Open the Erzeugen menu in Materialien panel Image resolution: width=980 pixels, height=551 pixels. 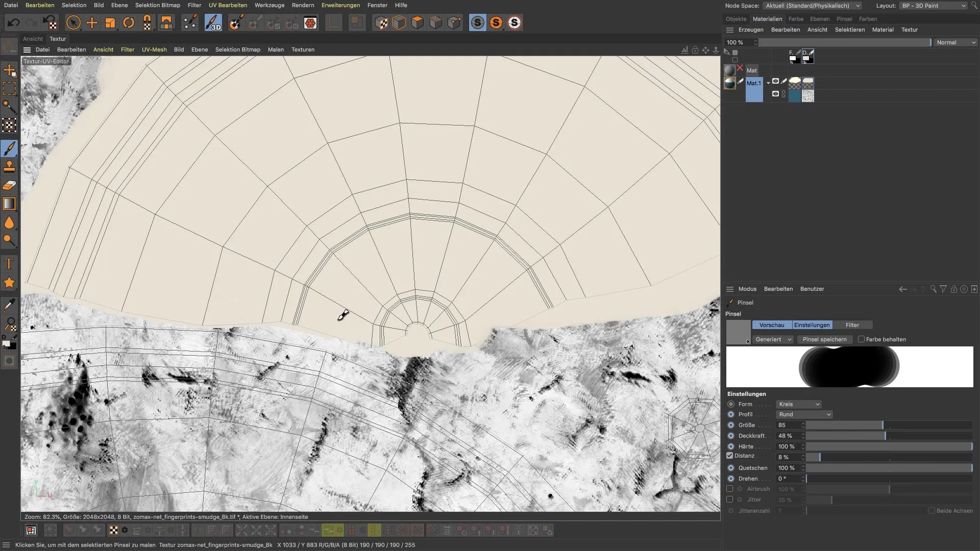751,30
